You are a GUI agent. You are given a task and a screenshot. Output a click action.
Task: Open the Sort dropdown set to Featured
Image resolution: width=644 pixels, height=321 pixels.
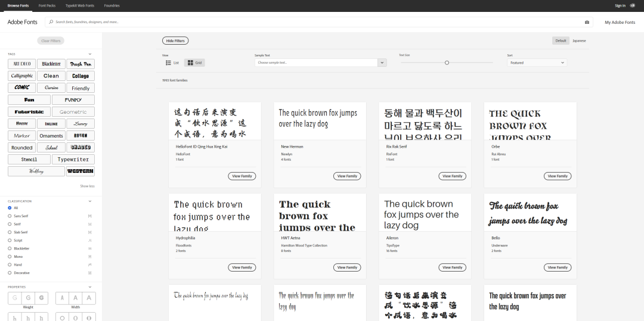(537, 63)
